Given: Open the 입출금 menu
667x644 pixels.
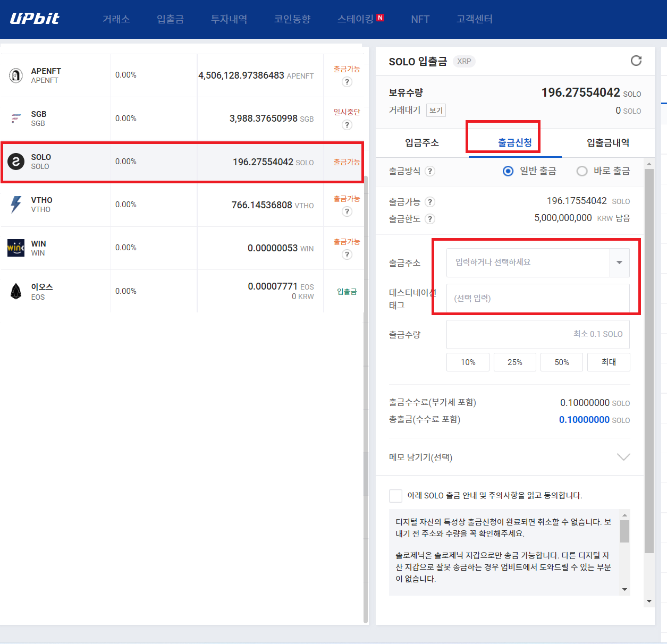Looking at the screenshot, I should (170, 19).
